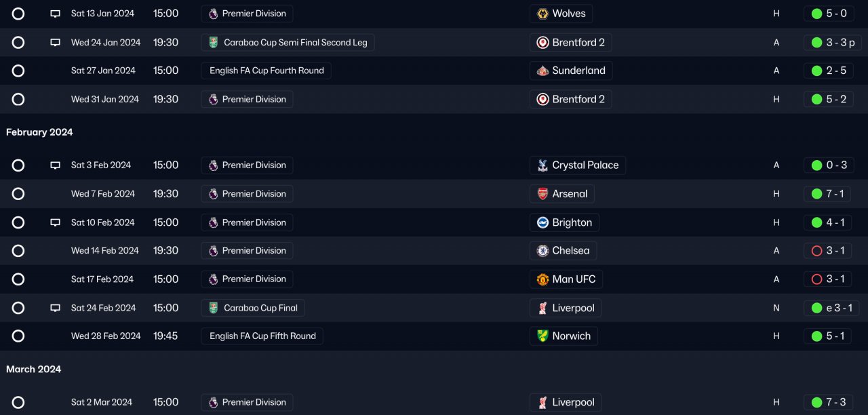The height and width of the screenshot is (415, 868).
Task: Click the Chelsea club crest icon
Action: coord(542,251)
